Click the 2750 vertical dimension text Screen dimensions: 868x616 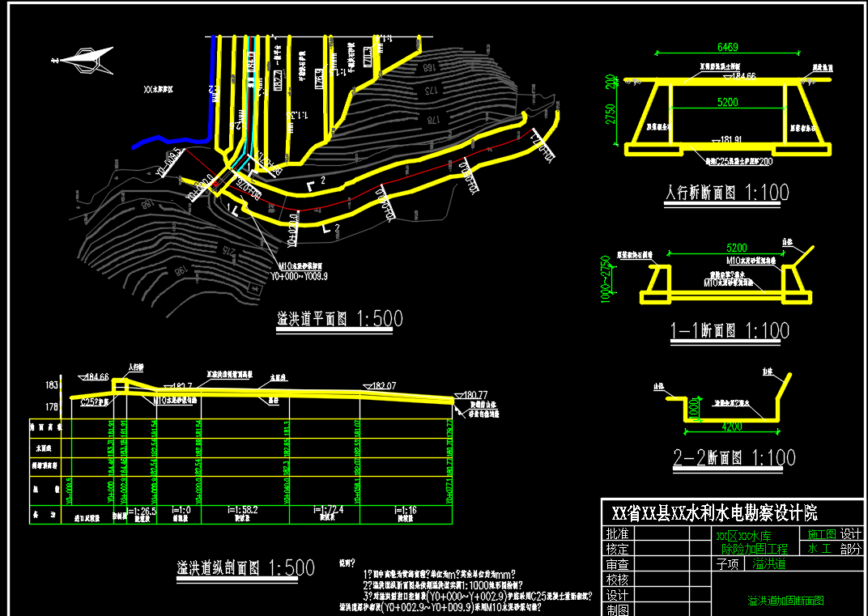(x=611, y=117)
